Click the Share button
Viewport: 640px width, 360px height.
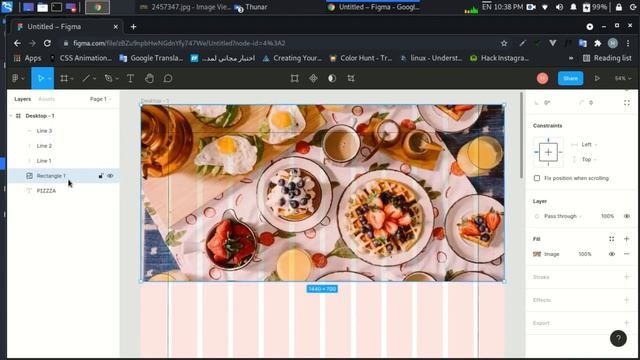[x=570, y=78]
